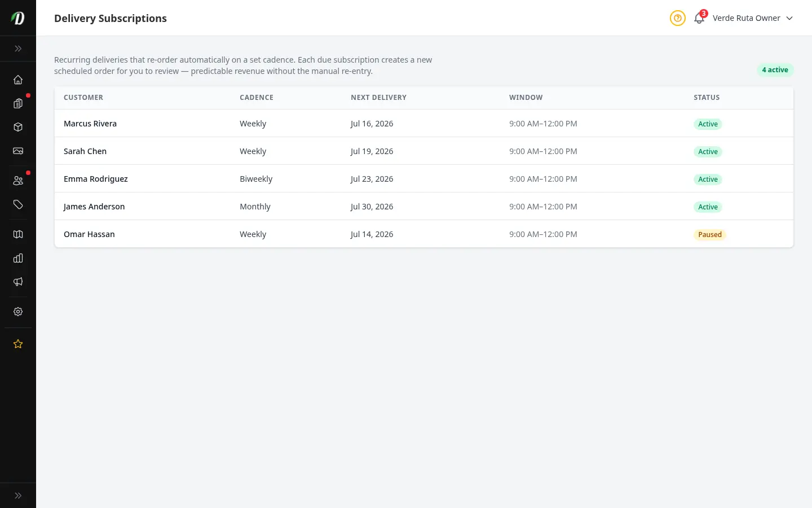This screenshot has height=508, width=812.
Task: Select customer Marcus Rivera
Action: [x=90, y=124]
